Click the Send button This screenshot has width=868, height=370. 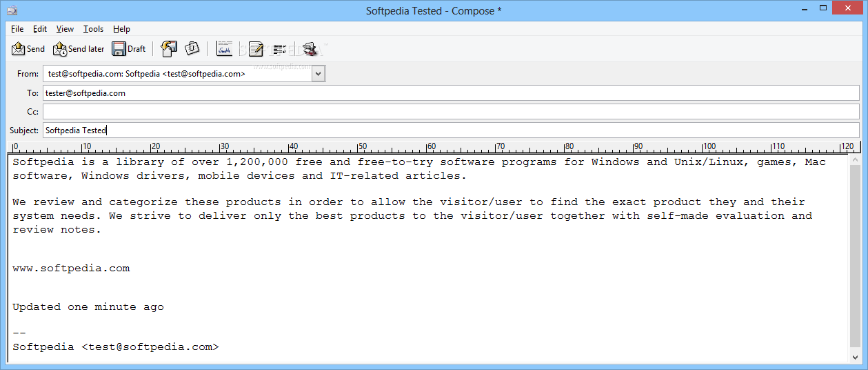[28, 49]
